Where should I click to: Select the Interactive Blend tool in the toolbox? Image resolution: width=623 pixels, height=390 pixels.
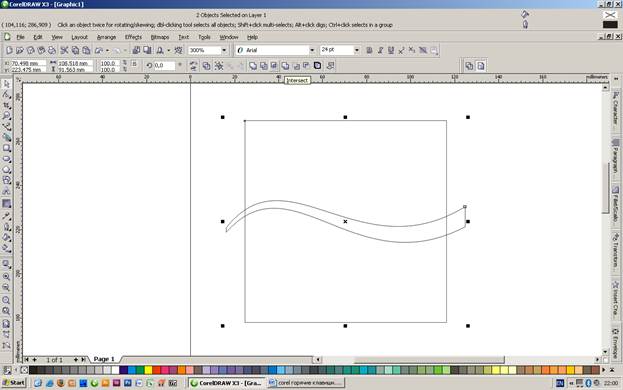tap(6, 204)
